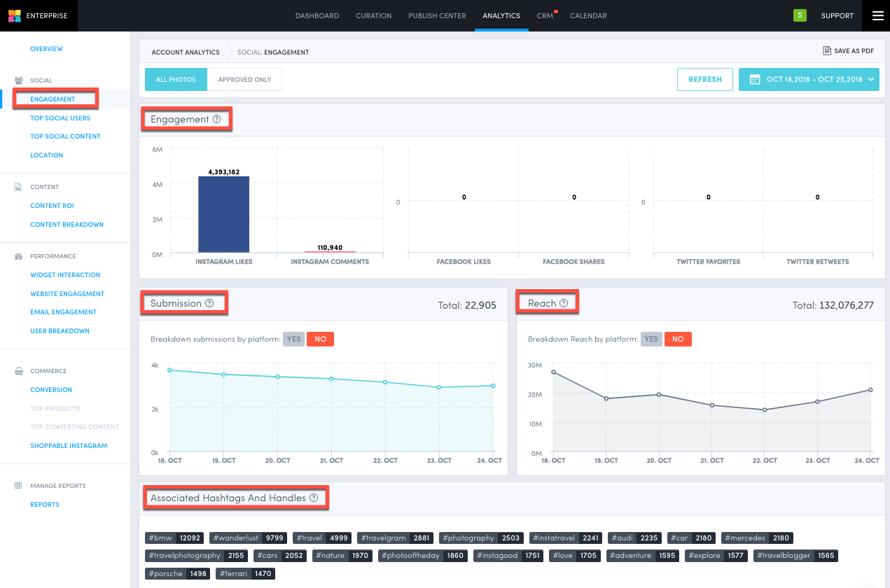
Task: Click the calendar icon in the date range selector
Action: pos(754,79)
